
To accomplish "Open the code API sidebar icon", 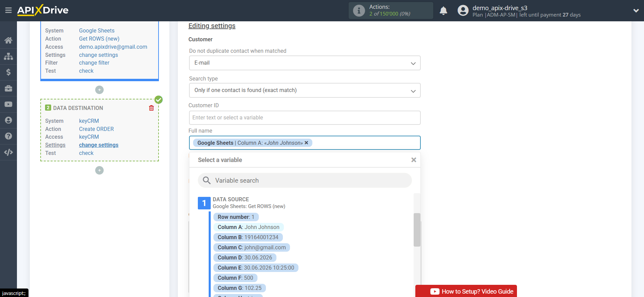I will (x=8, y=152).
